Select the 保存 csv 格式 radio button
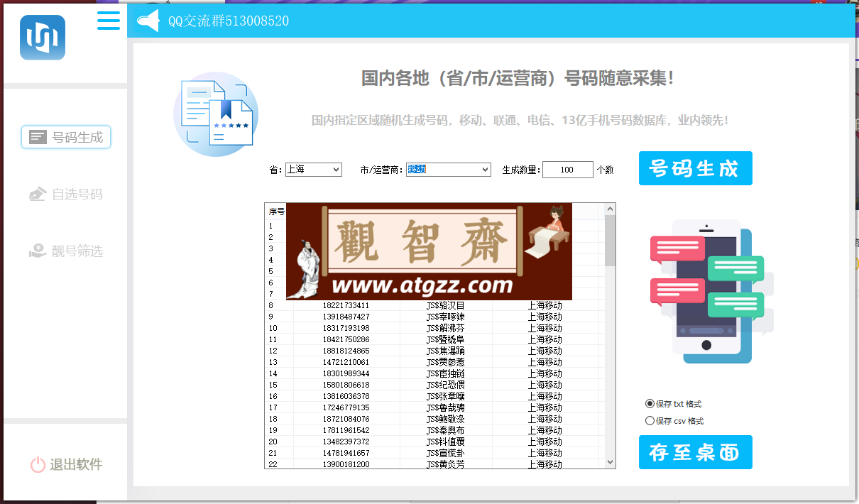 coord(650,420)
